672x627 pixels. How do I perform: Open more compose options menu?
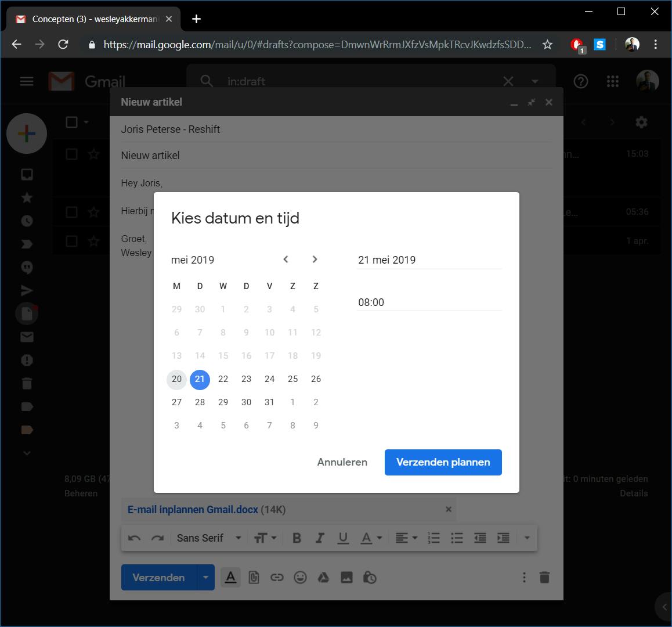523,577
